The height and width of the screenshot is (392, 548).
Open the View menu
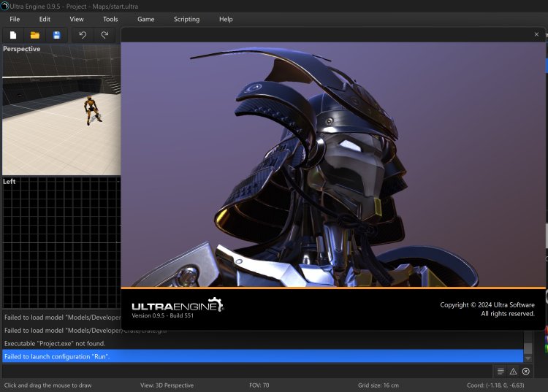[77, 19]
